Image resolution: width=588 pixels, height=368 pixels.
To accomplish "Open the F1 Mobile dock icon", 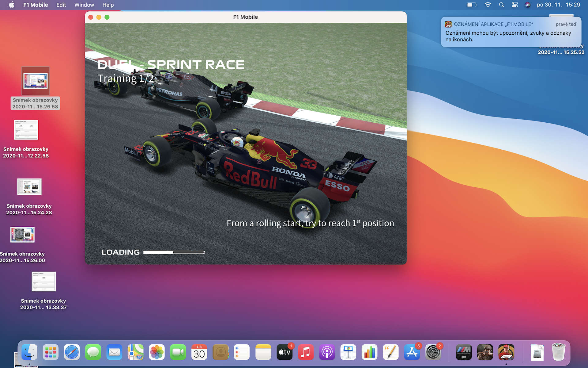I will (x=506, y=352).
